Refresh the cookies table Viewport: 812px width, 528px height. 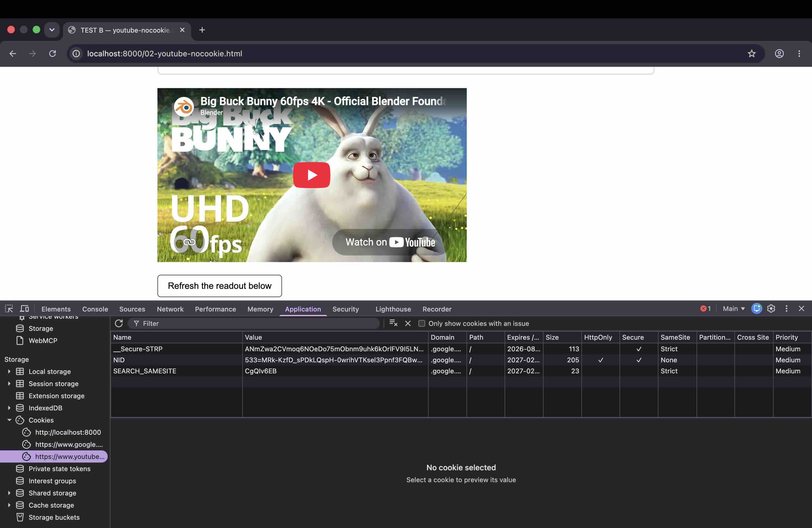[119, 323]
